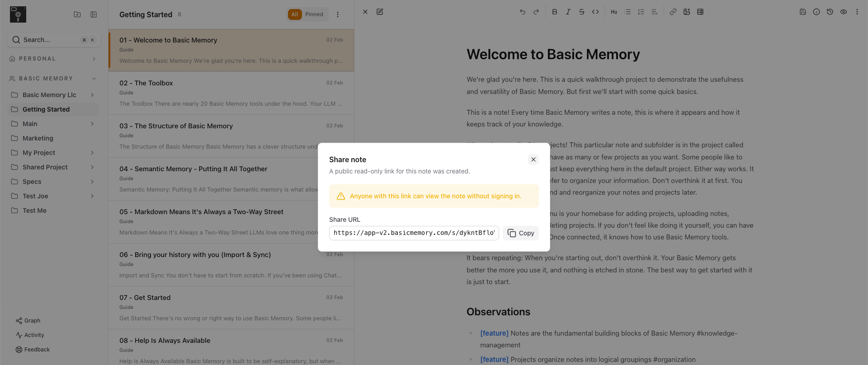This screenshot has width=868, height=365.
Task: Open note 07 - Get Started
Action: point(231,308)
